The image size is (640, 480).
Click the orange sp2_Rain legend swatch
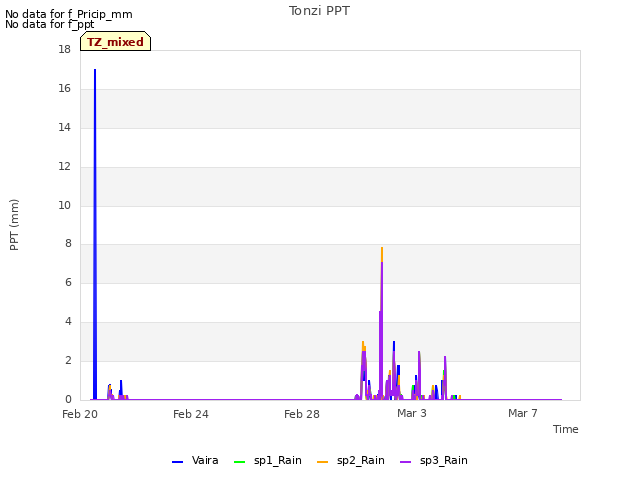coord(322,462)
